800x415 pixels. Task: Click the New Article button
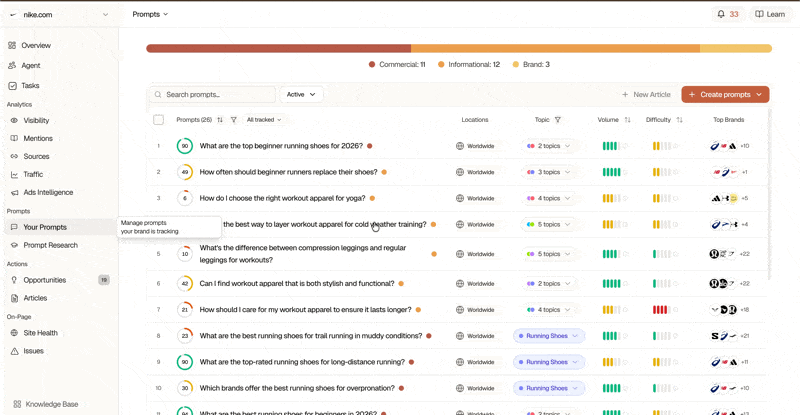pyautogui.click(x=646, y=94)
